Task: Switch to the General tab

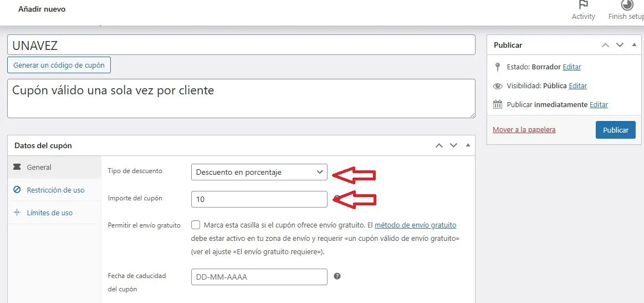Action: (39, 167)
